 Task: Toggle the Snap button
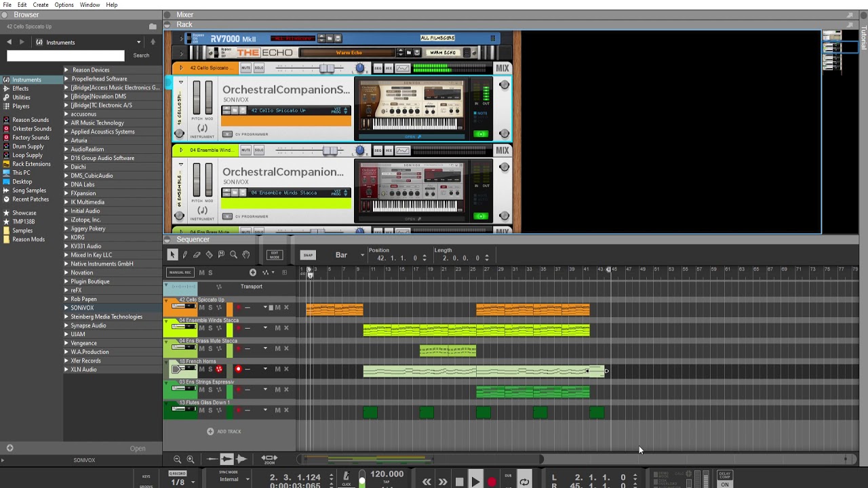point(308,255)
